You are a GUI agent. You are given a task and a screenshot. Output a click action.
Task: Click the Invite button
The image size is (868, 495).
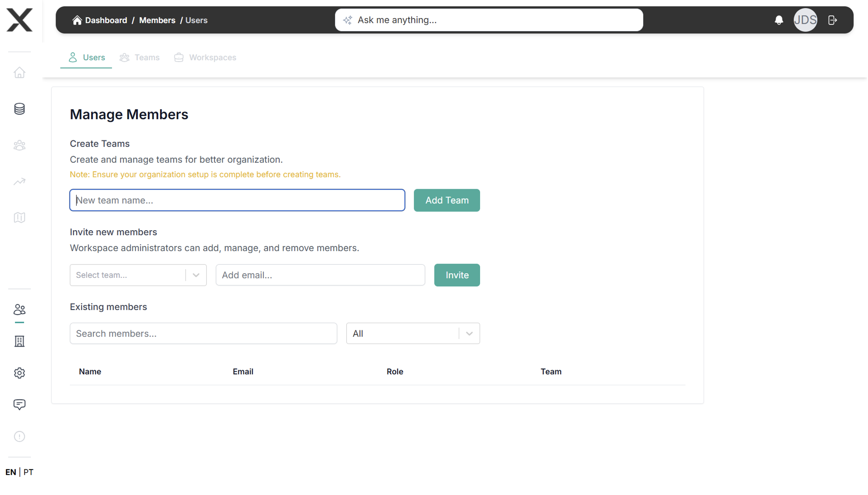pos(457,275)
